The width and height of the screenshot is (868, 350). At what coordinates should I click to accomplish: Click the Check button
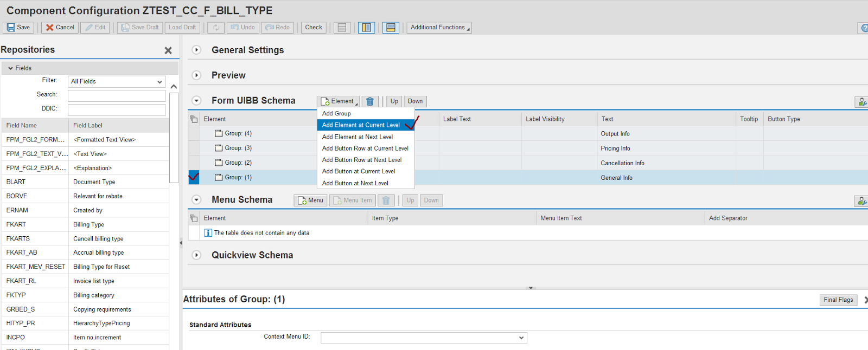pos(314,28)
